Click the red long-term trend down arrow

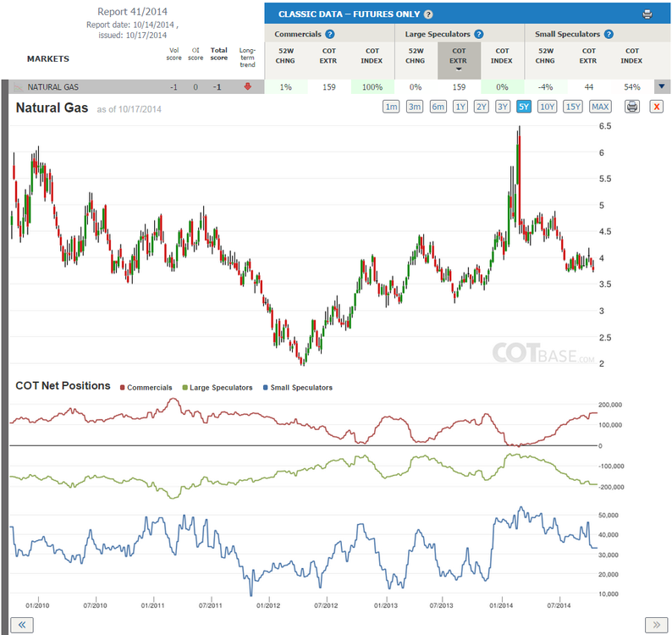click(x=247, y=86)
